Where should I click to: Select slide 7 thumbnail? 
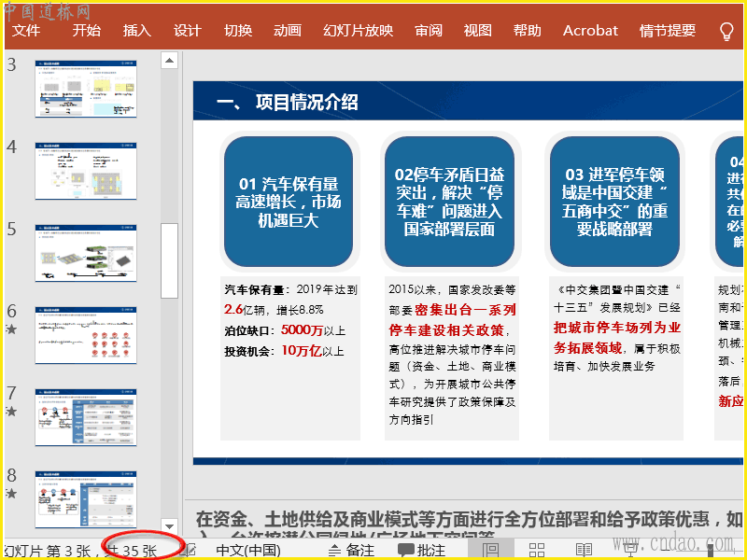86,417
